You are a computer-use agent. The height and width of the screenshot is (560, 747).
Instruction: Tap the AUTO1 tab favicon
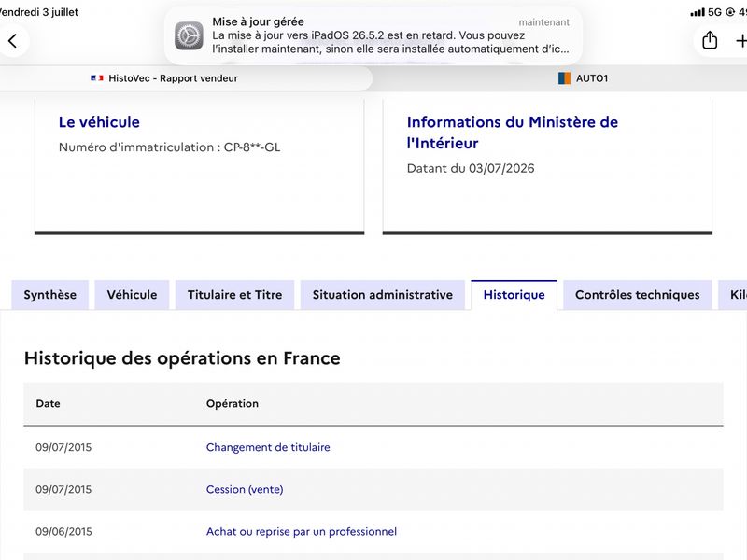coord(564,78)
